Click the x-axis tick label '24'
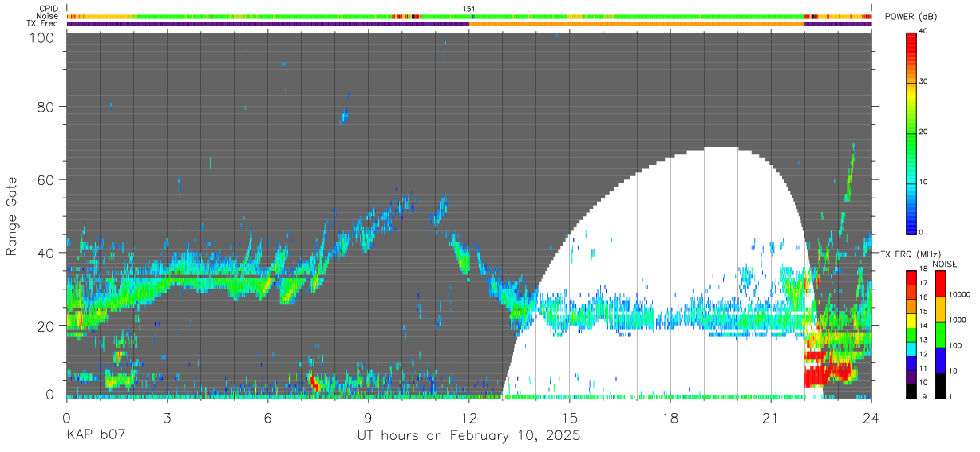The width and height of the screenshot is (980, 452). click(x=871, y=417)
